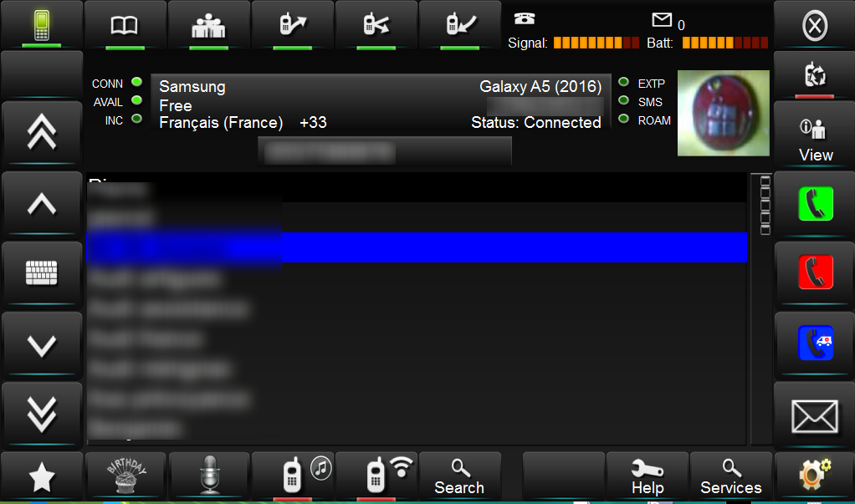Show the missed calls list
This screenshot has height=504, width=855.
click(376, 26)
